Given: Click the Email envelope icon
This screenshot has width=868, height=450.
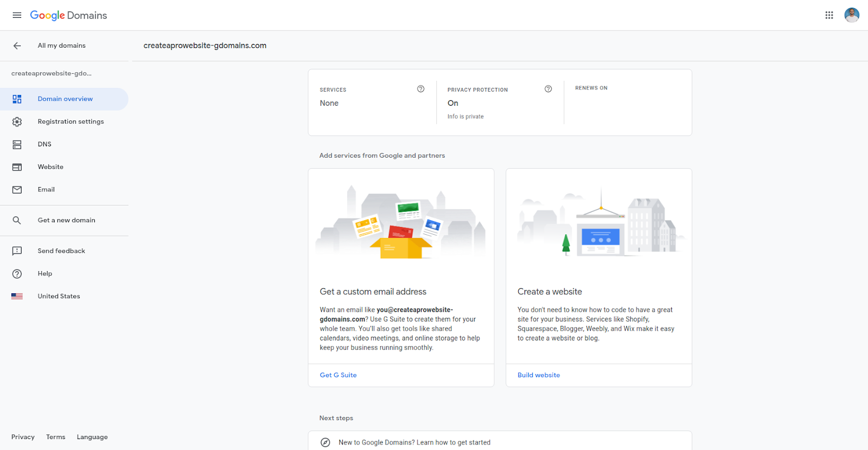Looking at the screenshot, I should pyautogui.click(x=17, y=190).
